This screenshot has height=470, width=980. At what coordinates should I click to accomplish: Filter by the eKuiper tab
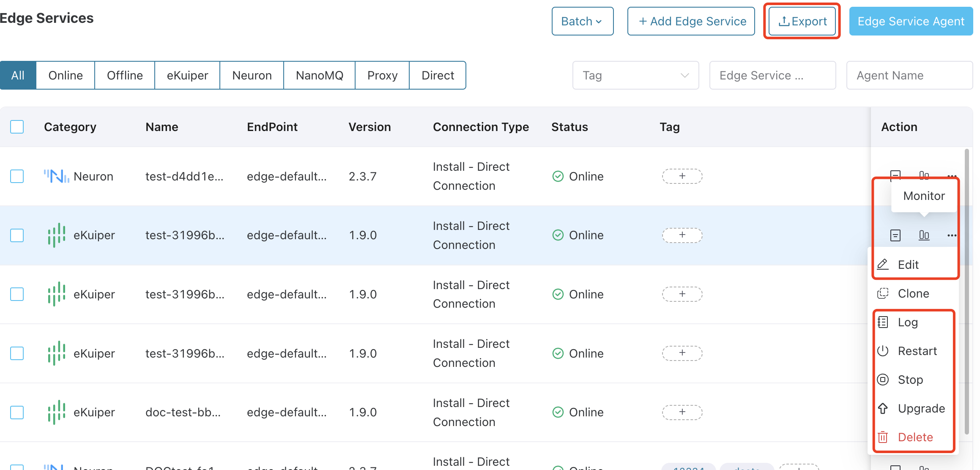(187, 75)
